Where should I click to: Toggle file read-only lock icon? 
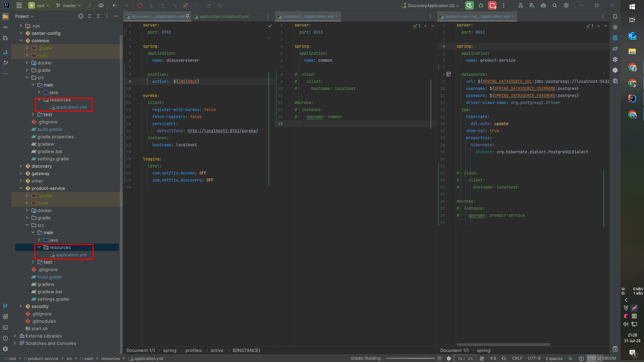570,358
